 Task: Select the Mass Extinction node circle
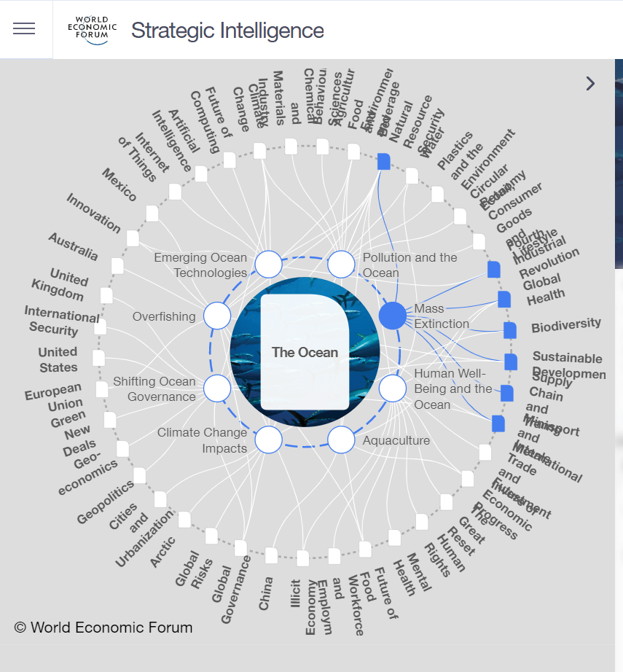tap(393, 316)
